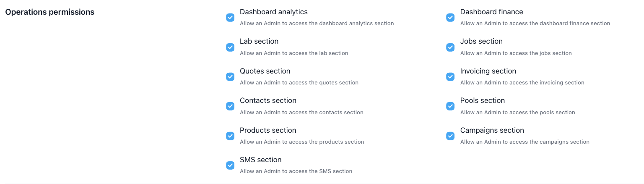This screenshot has height=184, width=644.
Task: Disable the SMS section checkbox
Action: click(230, 166)
